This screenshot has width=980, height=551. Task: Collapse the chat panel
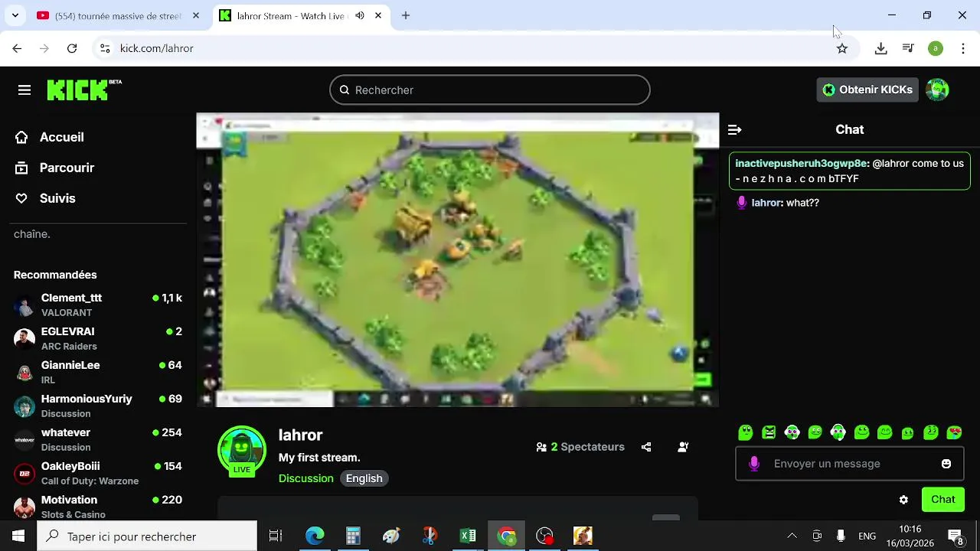735,130
